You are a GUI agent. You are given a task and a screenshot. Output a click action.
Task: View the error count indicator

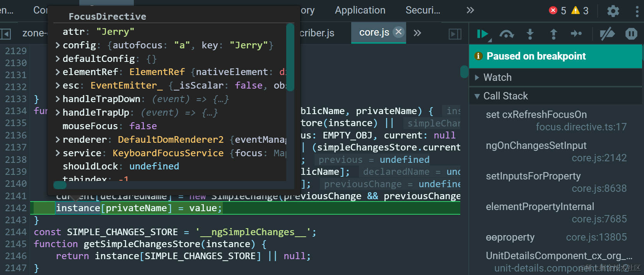pos(557,10)
